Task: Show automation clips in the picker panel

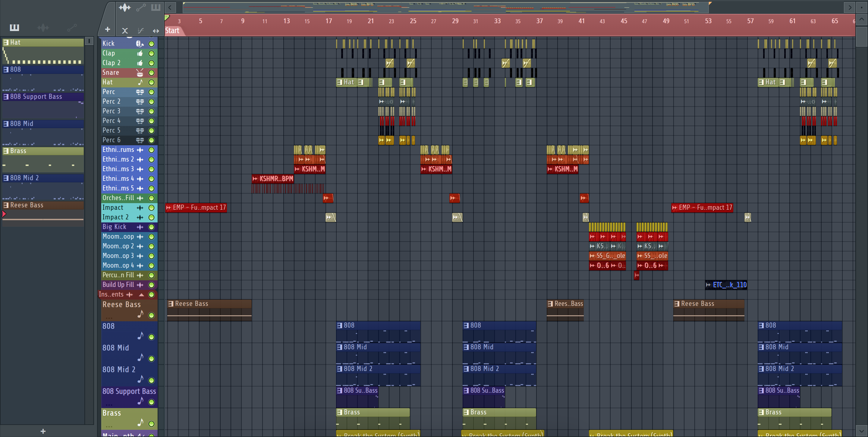Action: 72,28
